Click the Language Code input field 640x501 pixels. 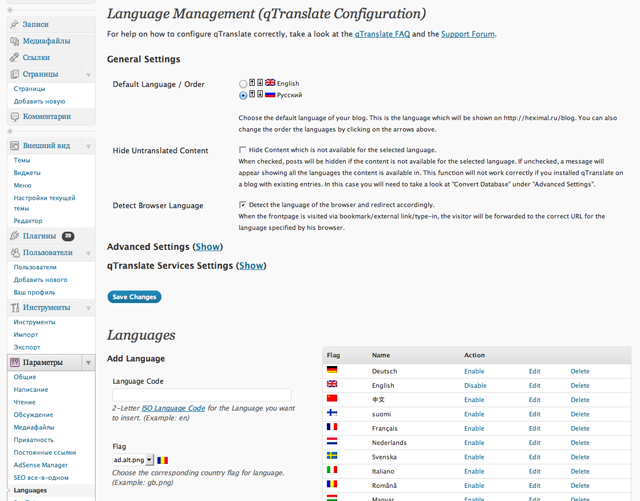pyautogui.click(x=202, y=394)
